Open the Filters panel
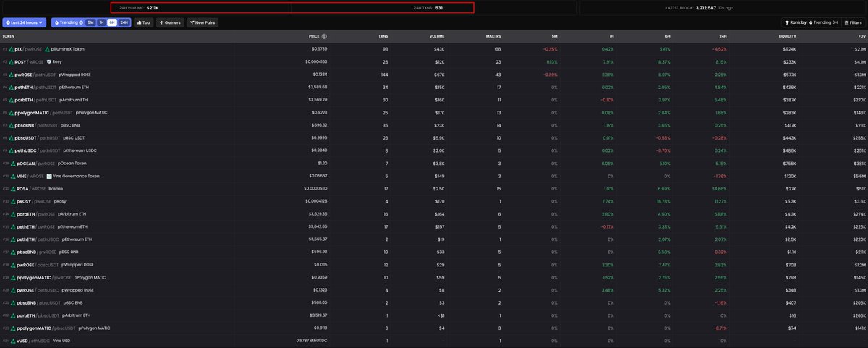868x348 pixels. (853, 22)
